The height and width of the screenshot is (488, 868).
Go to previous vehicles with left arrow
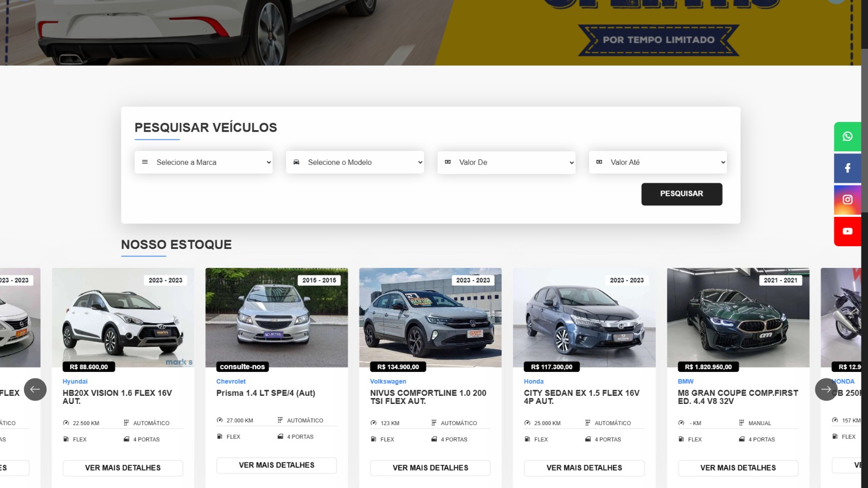point(35,389)
